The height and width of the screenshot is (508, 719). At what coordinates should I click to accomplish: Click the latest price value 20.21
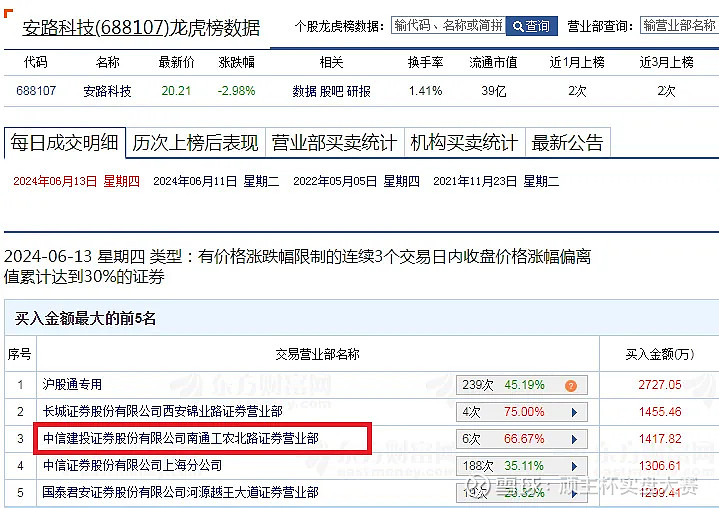176,91
